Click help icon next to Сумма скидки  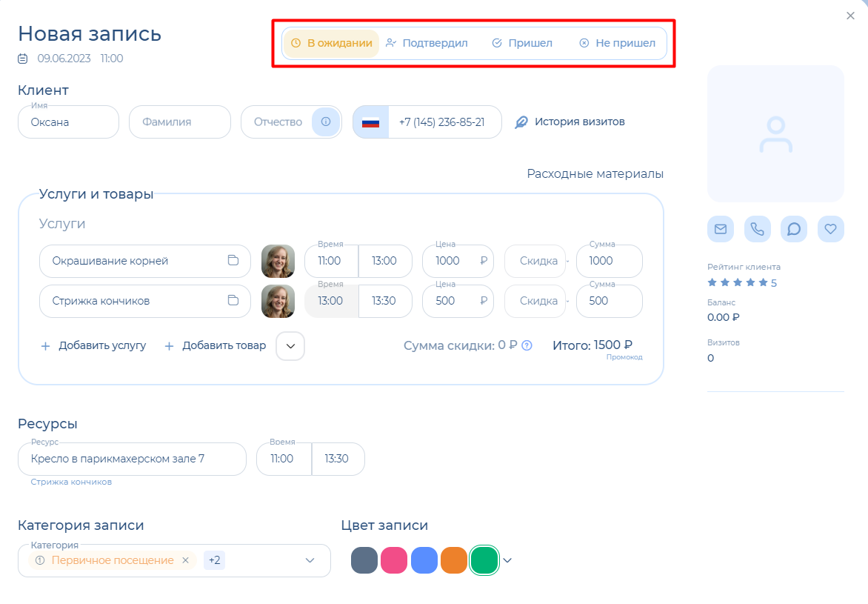527,345
